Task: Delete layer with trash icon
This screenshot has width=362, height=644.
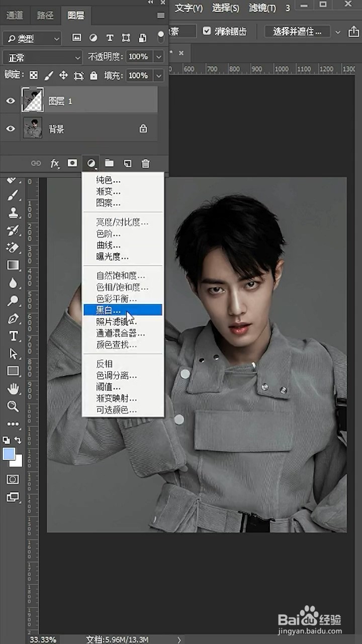Action: (146, 163)
